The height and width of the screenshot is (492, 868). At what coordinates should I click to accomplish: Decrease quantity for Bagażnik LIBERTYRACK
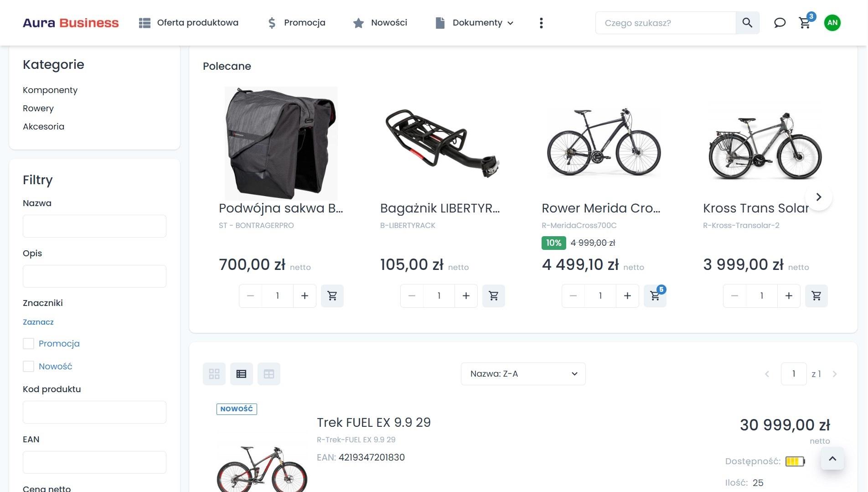click(x=412, y=296)
